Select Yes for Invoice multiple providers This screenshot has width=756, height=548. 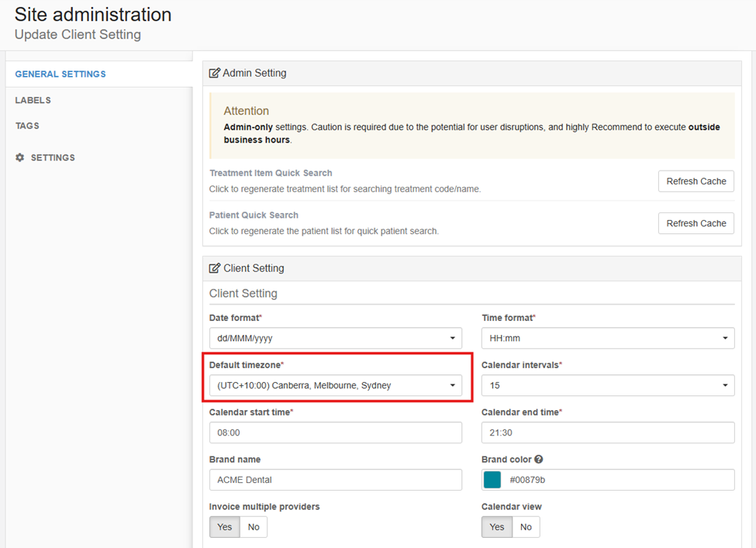(x=225, y=527)
